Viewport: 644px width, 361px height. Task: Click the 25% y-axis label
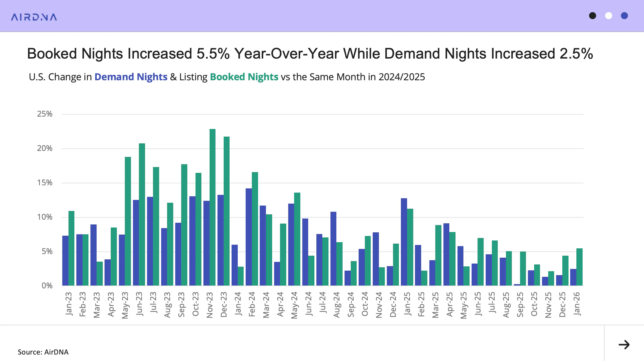(x=45, y=114)
